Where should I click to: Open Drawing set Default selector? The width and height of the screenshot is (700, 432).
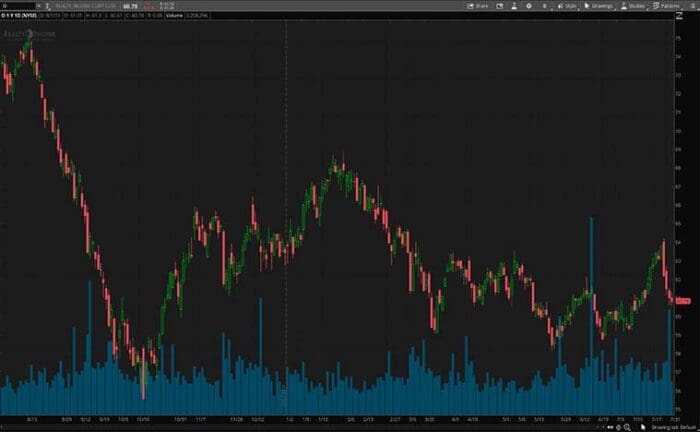(674, 428)
